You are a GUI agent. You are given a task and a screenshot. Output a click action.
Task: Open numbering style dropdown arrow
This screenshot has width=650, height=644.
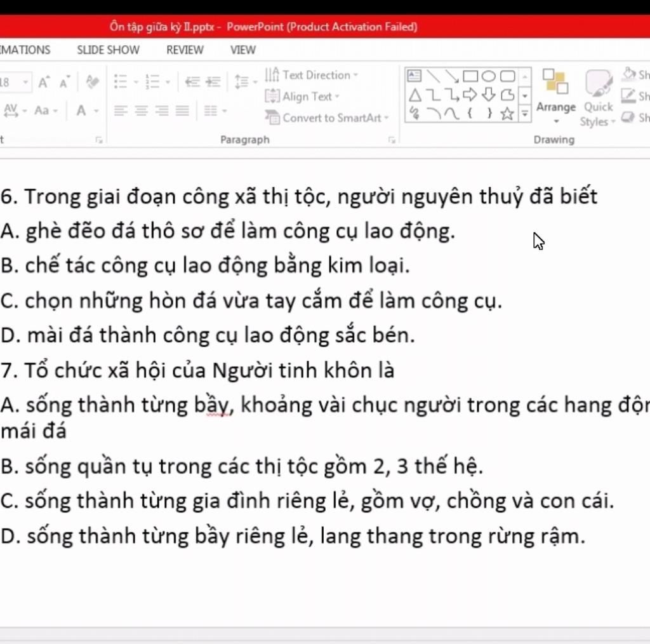pyautogui.click(x=168, y=82)
